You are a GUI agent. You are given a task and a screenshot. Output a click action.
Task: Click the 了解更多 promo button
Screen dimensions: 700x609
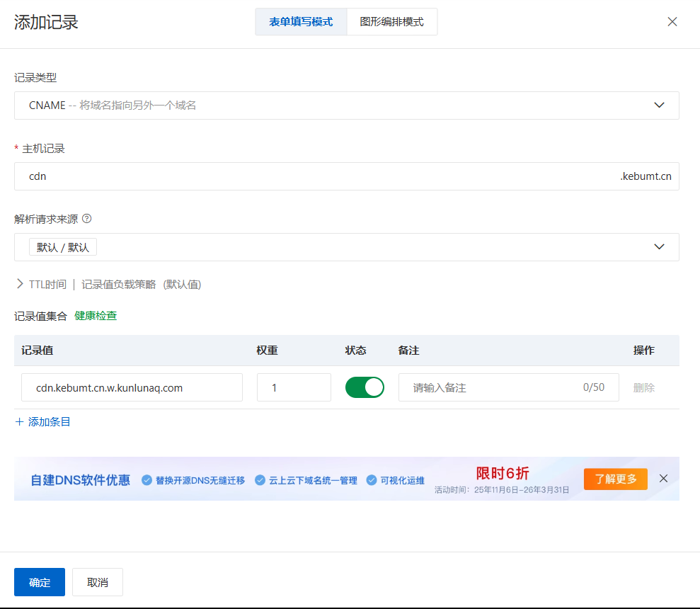point(616,479)
